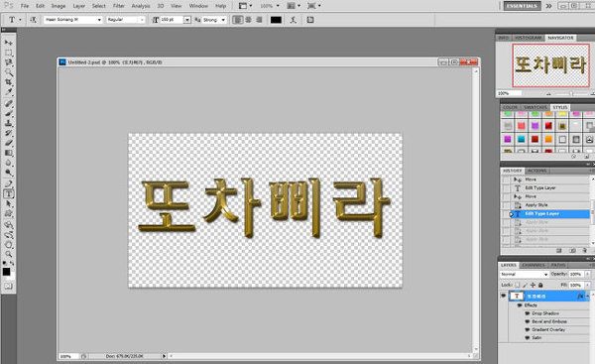The width and height of the screenshot is (595, 364).
Task: Click layer fx icon on text layer
Action: pos(580,296)
